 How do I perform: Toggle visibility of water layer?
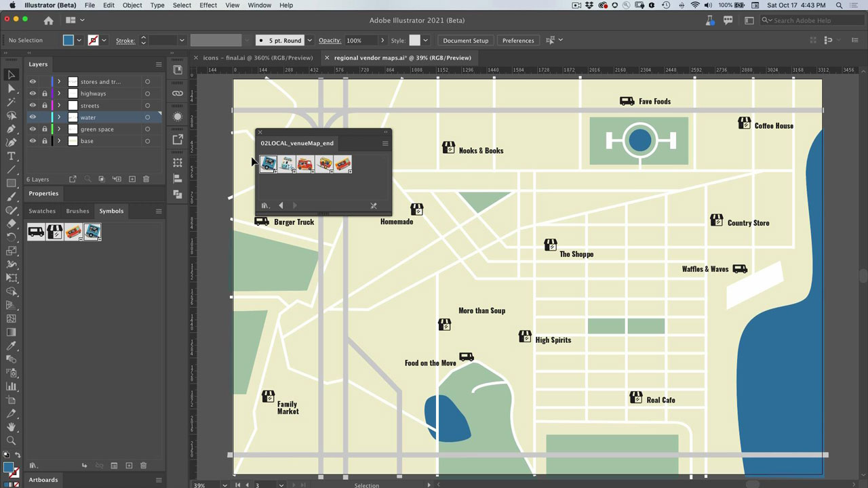click(x=33, y=117)
